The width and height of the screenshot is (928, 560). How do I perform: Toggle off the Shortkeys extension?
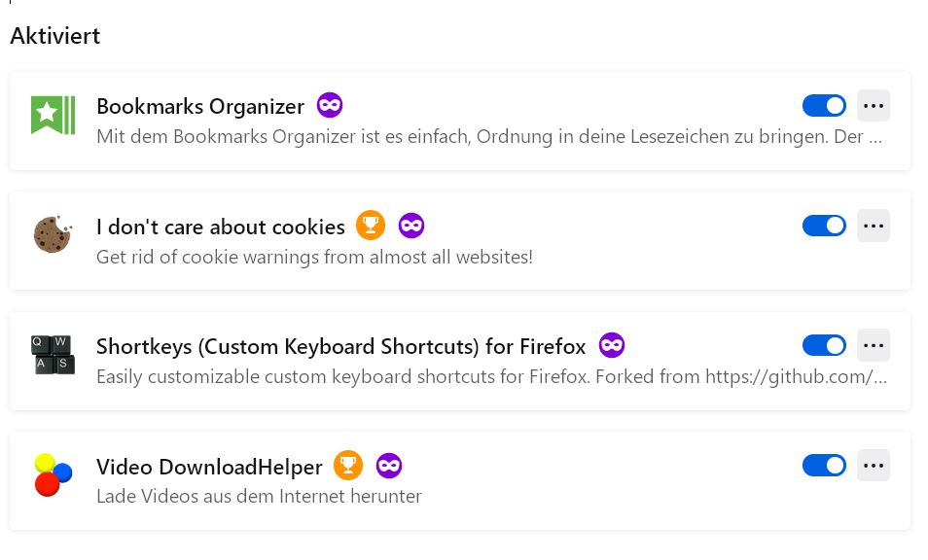[824, 345]
